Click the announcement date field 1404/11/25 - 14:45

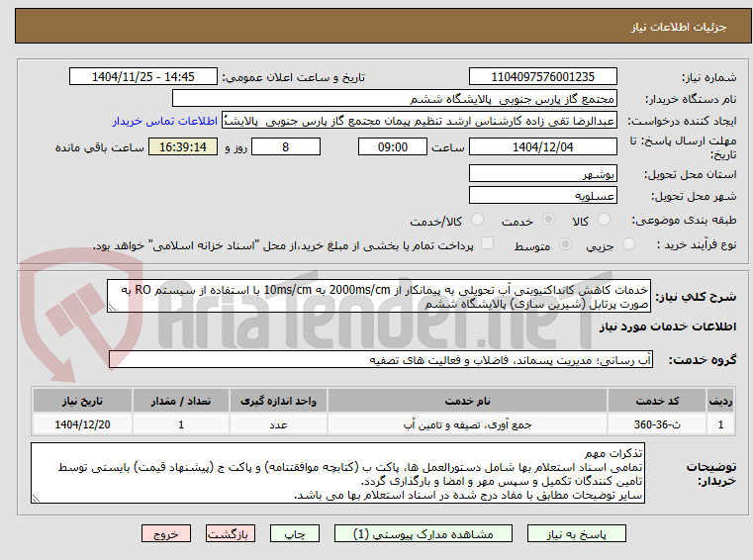(x=143, y=77)
